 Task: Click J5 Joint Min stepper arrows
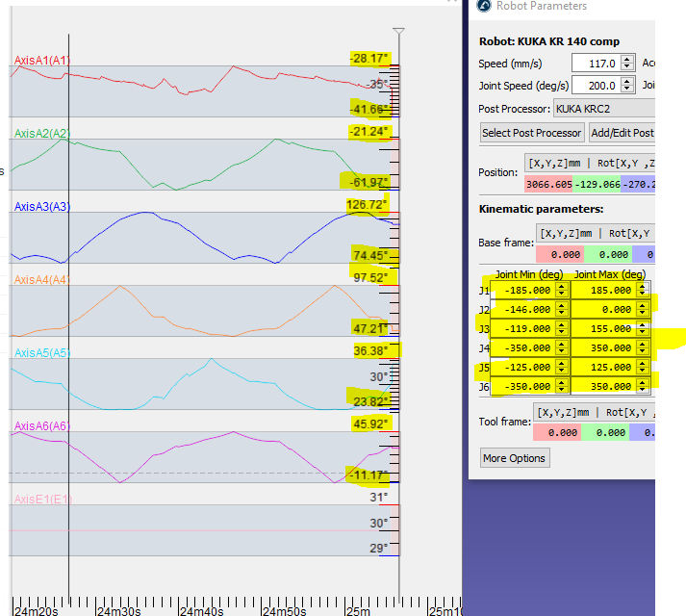tap(562, 368)
